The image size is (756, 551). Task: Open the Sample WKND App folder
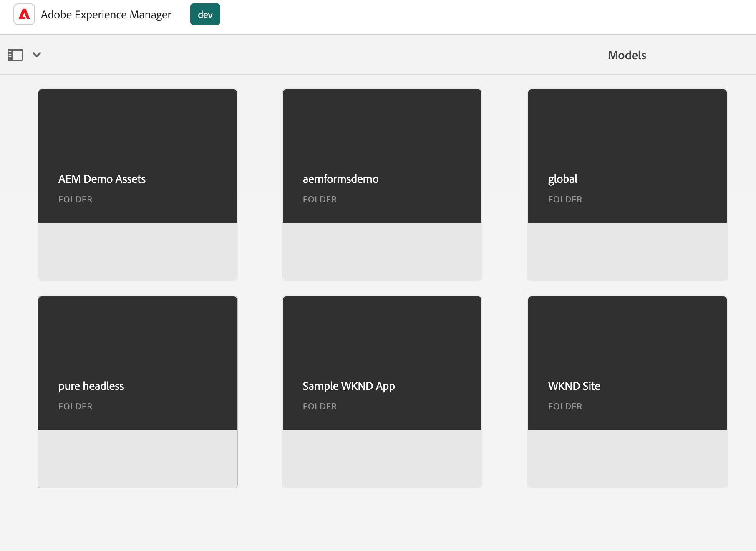(x=382, y=392)
